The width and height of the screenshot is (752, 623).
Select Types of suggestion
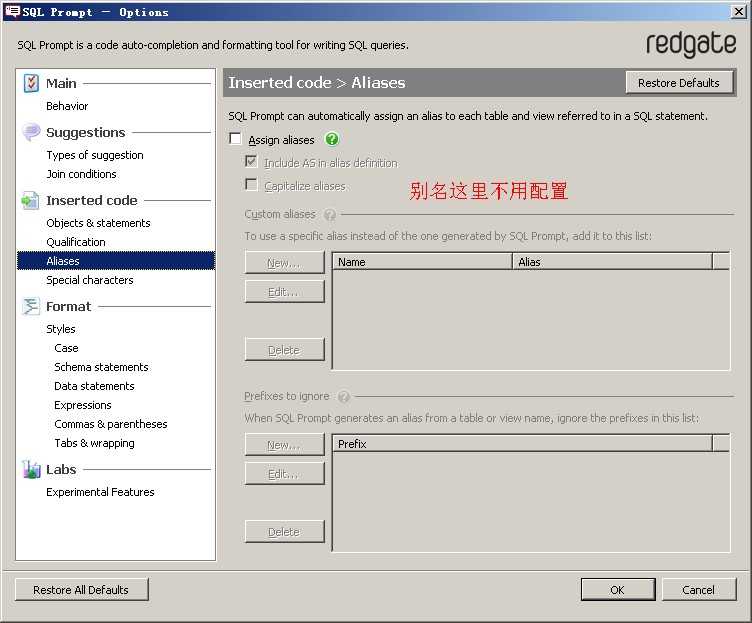[x=95, y=155]
